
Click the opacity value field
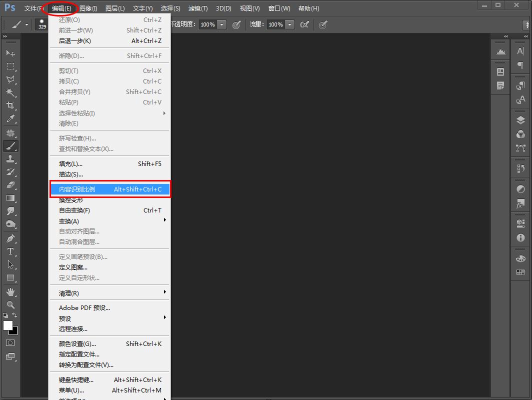point(207,24)
